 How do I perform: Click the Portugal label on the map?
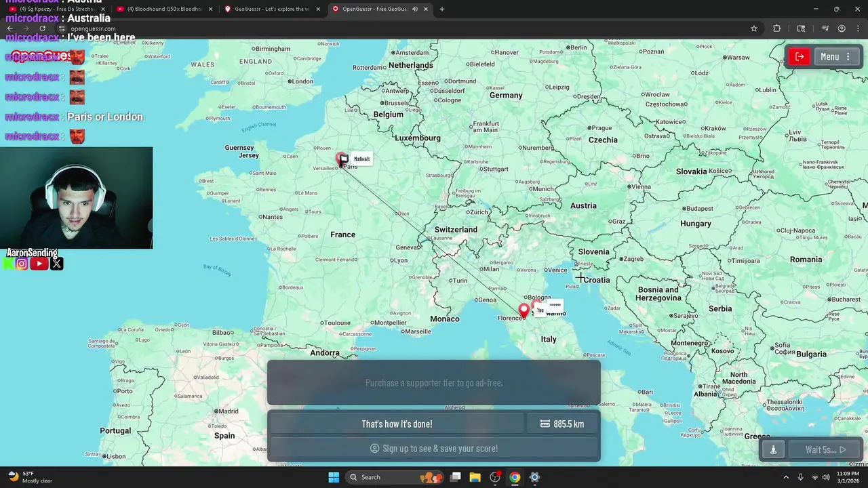point(115,431)
